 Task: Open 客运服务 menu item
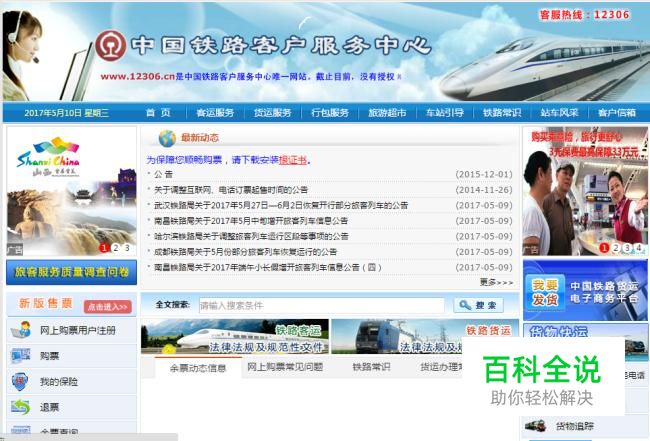215,113
